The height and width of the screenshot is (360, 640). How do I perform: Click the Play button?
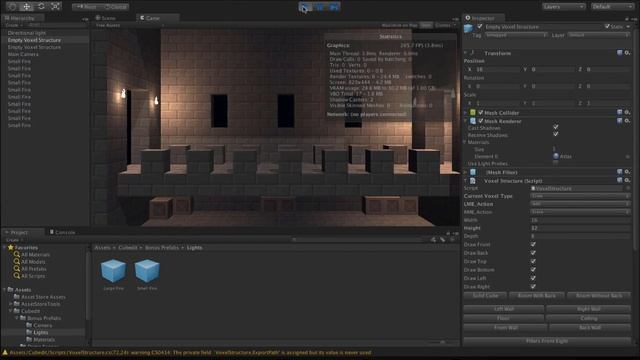coord(305,7)
